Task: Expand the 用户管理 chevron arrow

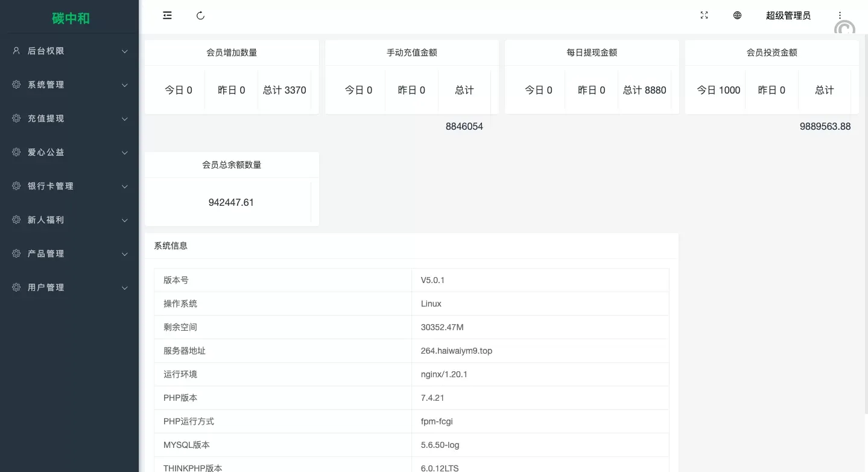Action: click(x=125, y=288)
